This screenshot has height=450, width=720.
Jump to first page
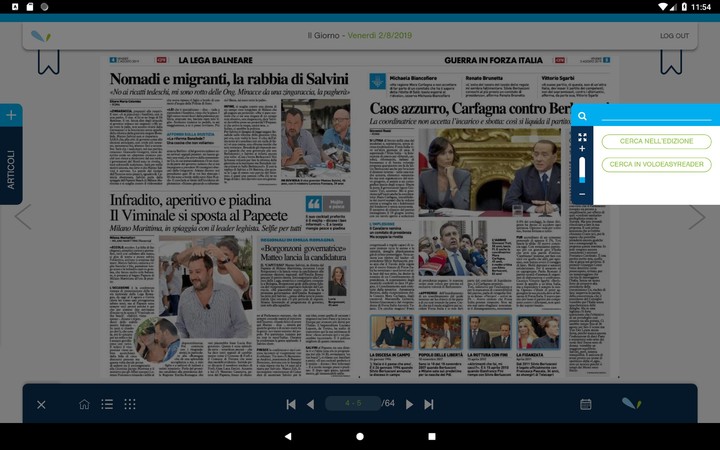click(x=291, y=404)
